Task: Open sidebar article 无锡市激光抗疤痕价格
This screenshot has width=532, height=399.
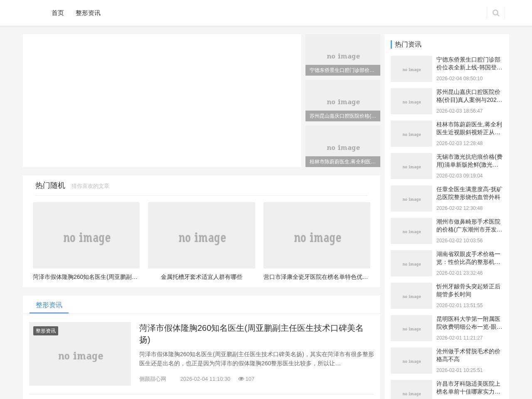Action: [469, 160]
